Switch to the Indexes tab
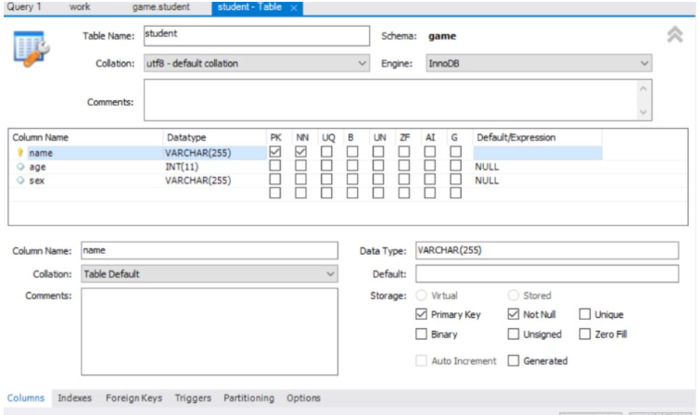Viewport: 700px width, 415px height. click(75, 398)
